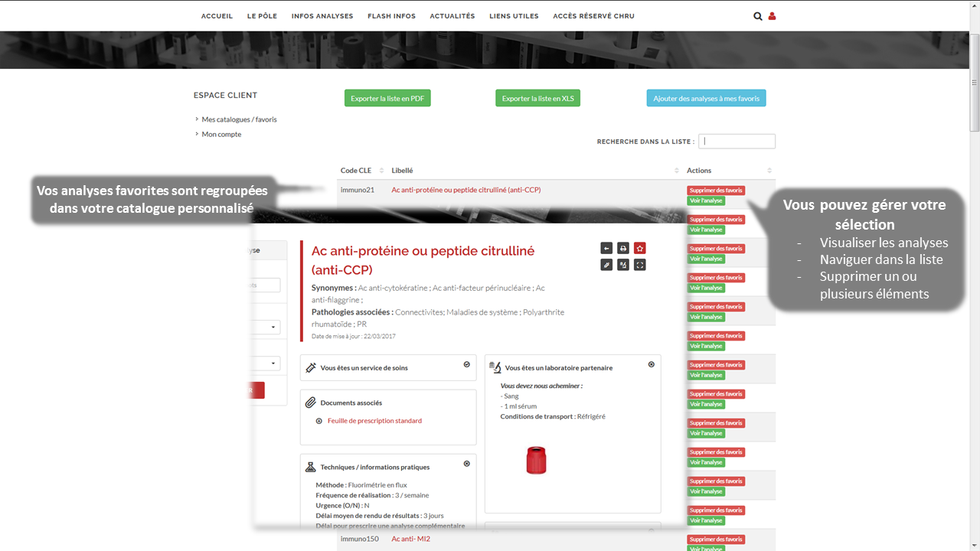
Task: Sort the Actions column using its arrows
Action: tap(769, 171)
